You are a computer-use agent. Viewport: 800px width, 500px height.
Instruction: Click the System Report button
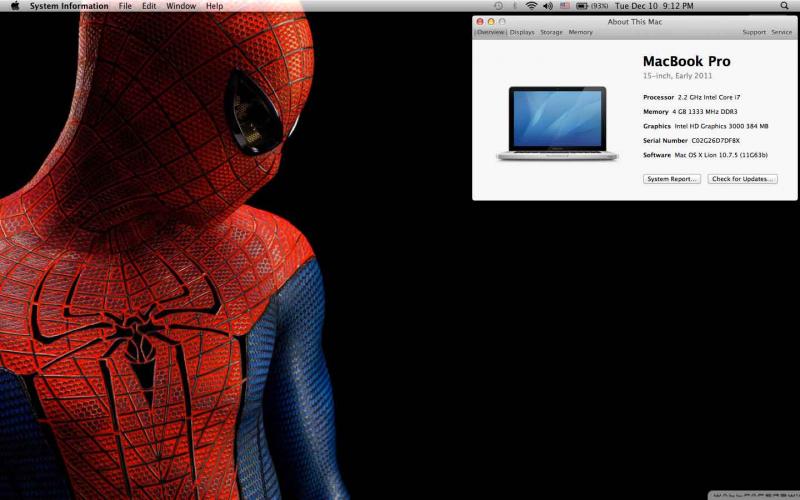(x=671, y=179)
